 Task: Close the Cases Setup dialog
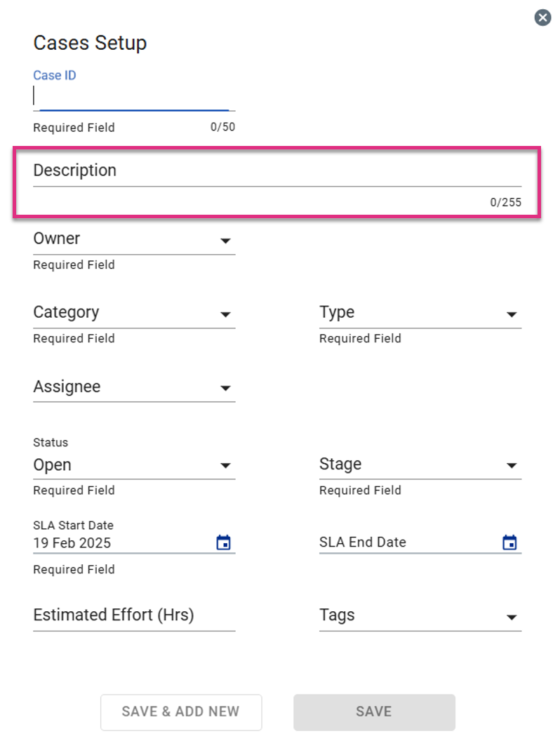(542, 18)
